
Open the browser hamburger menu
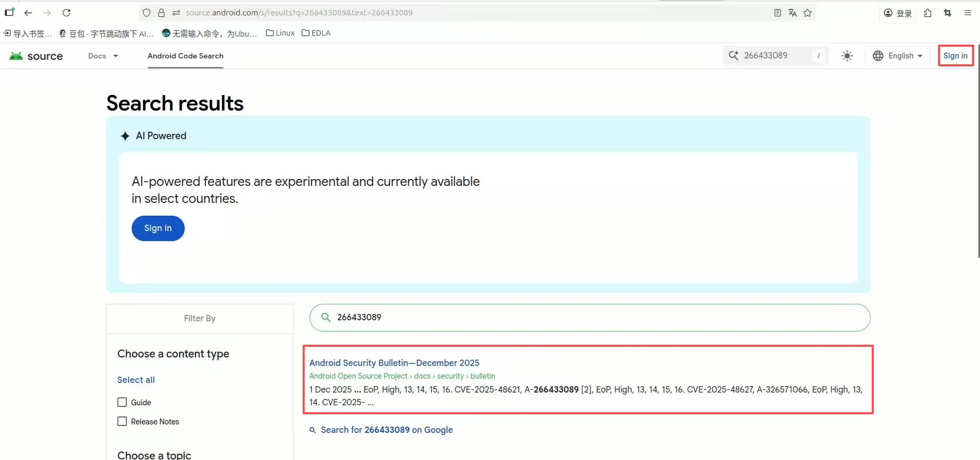tap(968, 13)
